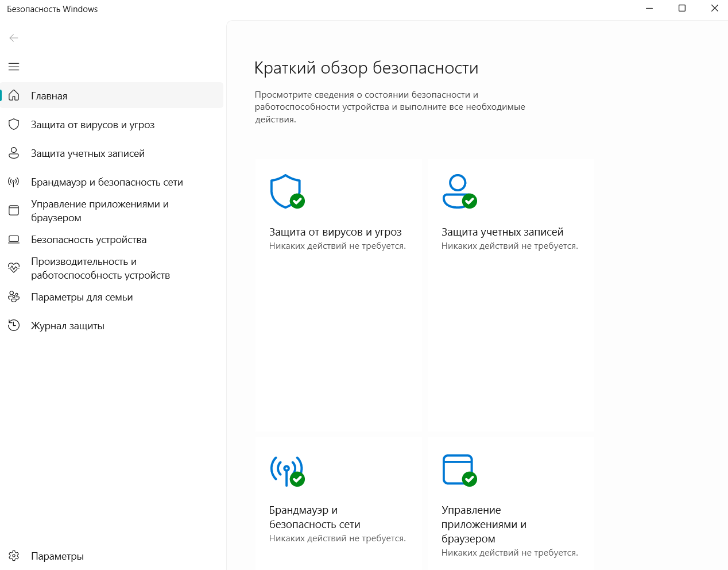Click the large browser window icon on the app control card
The image size is (728, 570).
tap(459, 470)
